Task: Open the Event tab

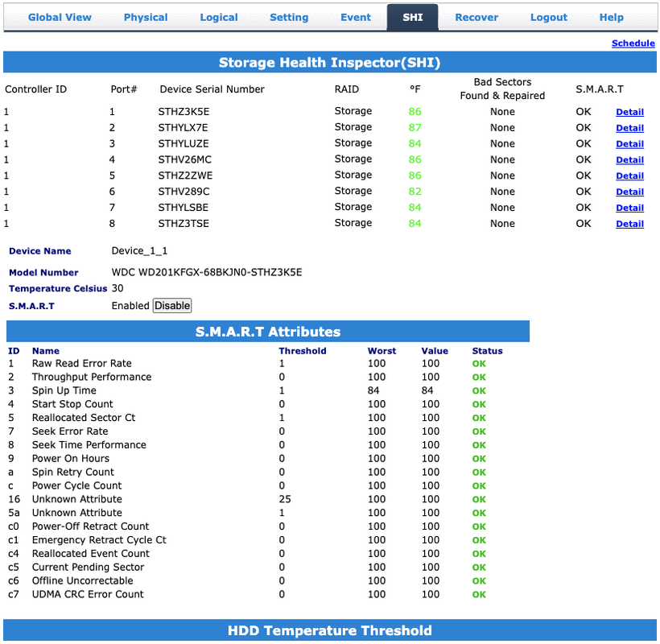Action: click(x=356, y=17)
